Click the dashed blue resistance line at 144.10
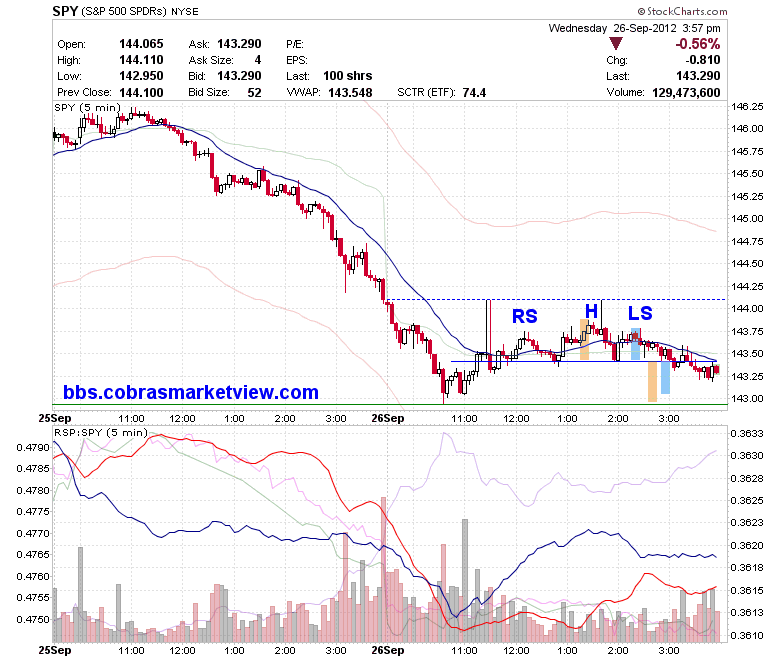The width and height of the screenshot is (780, 659). [x=556, y=299]
